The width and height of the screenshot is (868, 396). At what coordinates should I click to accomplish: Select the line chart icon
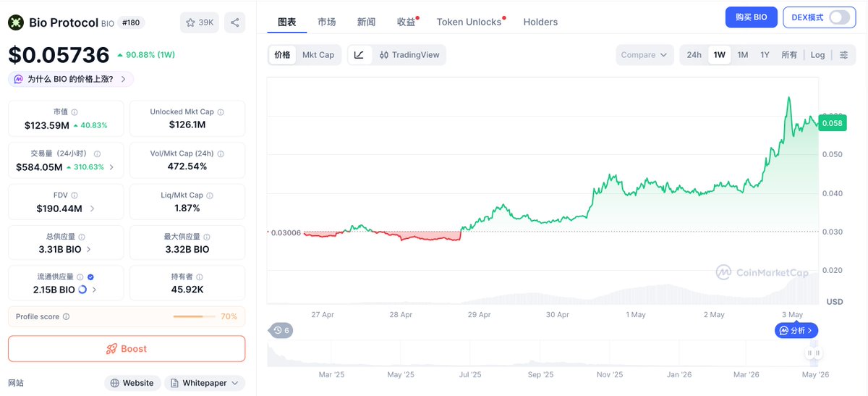click(359, 55)
